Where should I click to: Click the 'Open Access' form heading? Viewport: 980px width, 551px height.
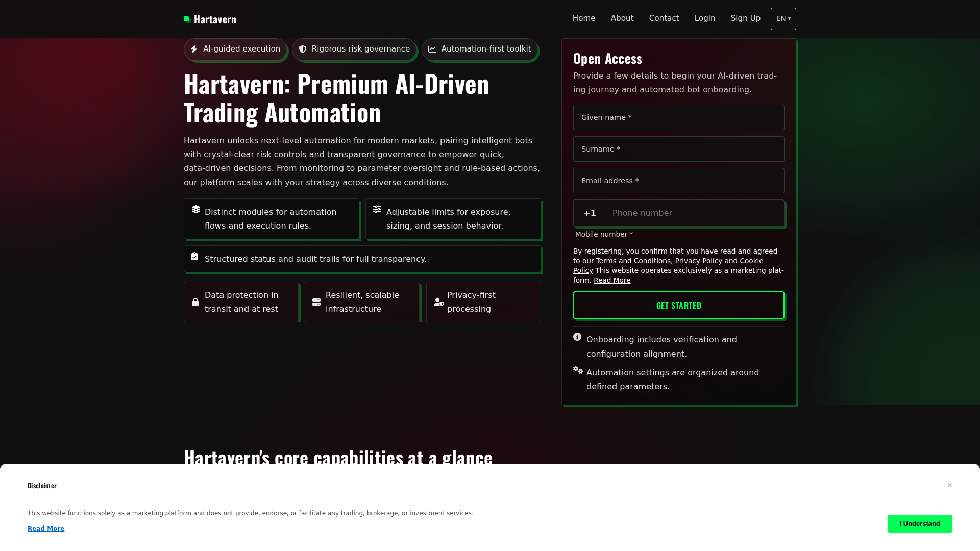[x=607, y=59]
